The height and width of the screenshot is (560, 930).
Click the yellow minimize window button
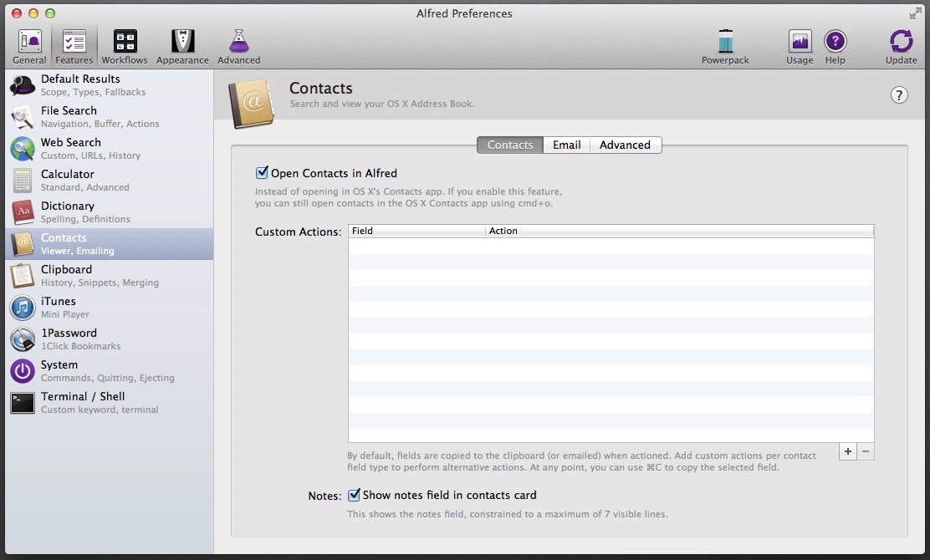coord(33,13)
